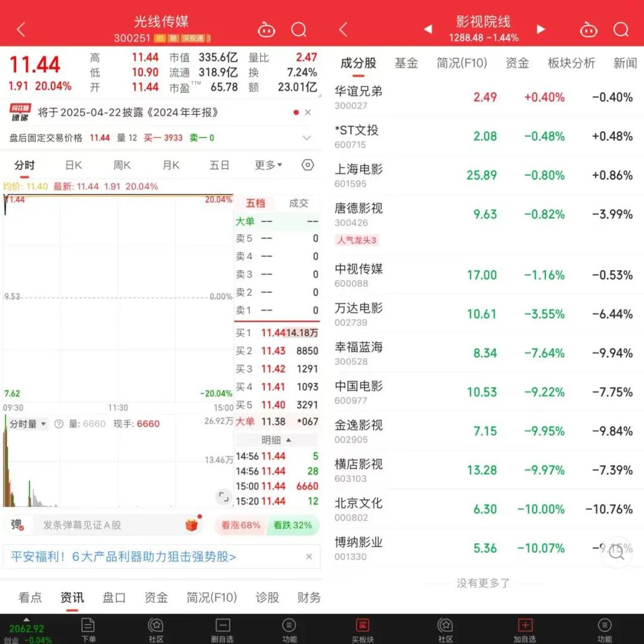Switch to 月K chart tab
The height and width of the screenshot is (644, 644).
pyautogui.click(x=171, y=165)
